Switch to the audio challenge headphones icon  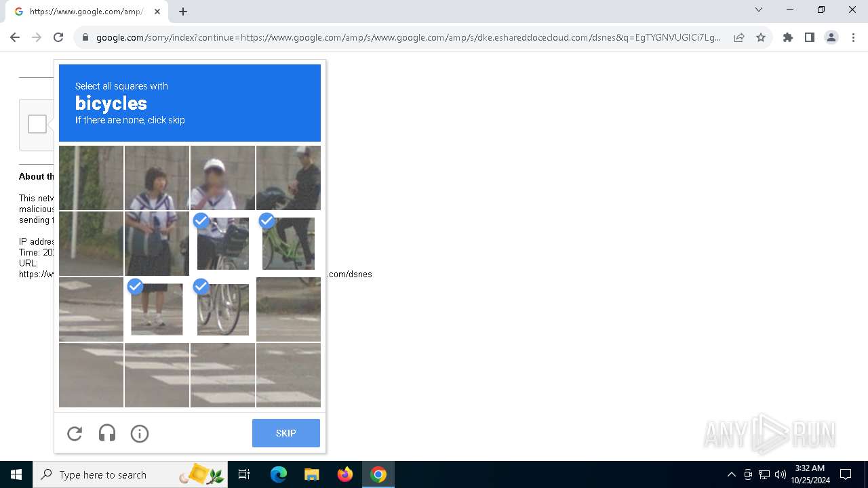[x=107, y=433]
